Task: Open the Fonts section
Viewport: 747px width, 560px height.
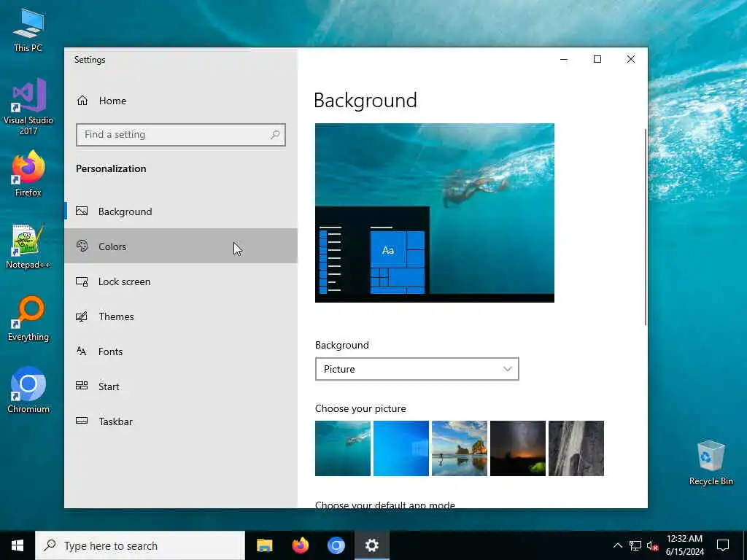Action: [181, 351]
